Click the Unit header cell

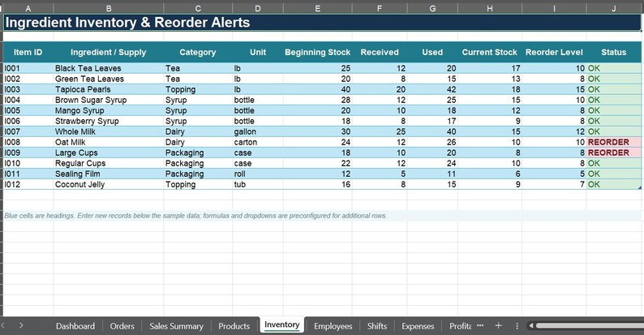click(258, 52)
